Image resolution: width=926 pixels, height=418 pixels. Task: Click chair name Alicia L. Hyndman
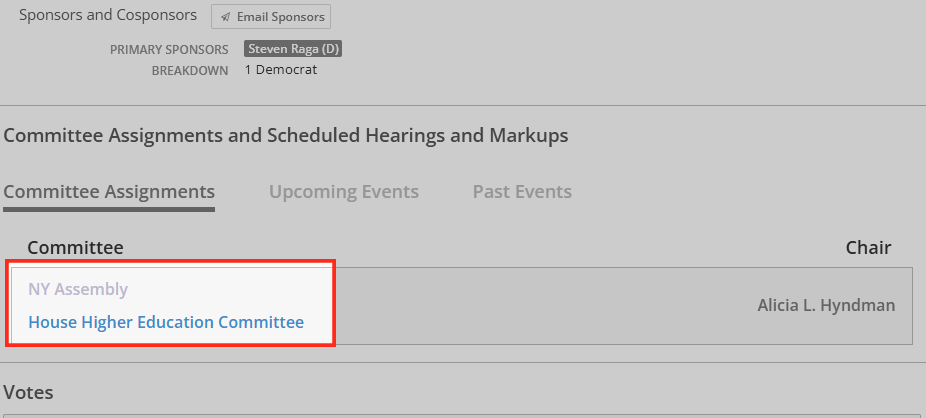click(x=826, y=306)
